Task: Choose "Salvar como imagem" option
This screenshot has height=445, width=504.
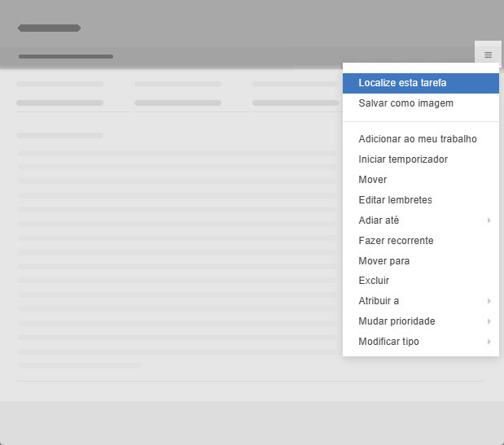Action: (421, 103)
